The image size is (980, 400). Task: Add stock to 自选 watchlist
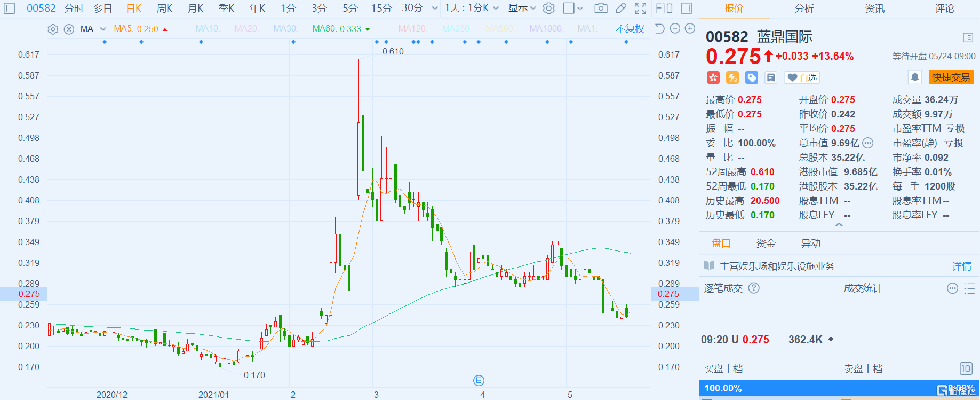(802, 78)
